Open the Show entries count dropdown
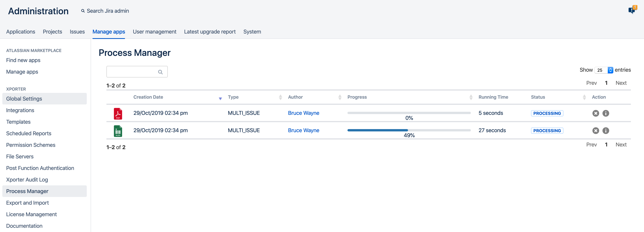 point(604,70)
